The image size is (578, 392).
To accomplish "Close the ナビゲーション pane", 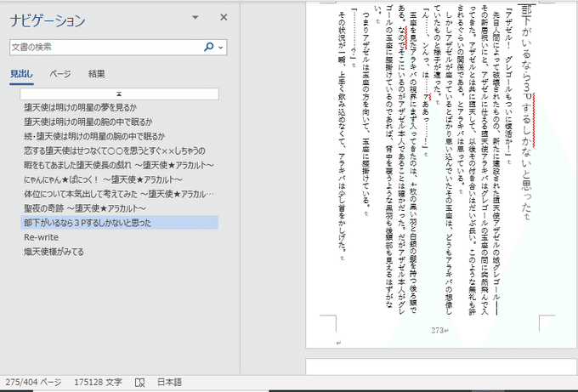I will click(x=224, y=17).
